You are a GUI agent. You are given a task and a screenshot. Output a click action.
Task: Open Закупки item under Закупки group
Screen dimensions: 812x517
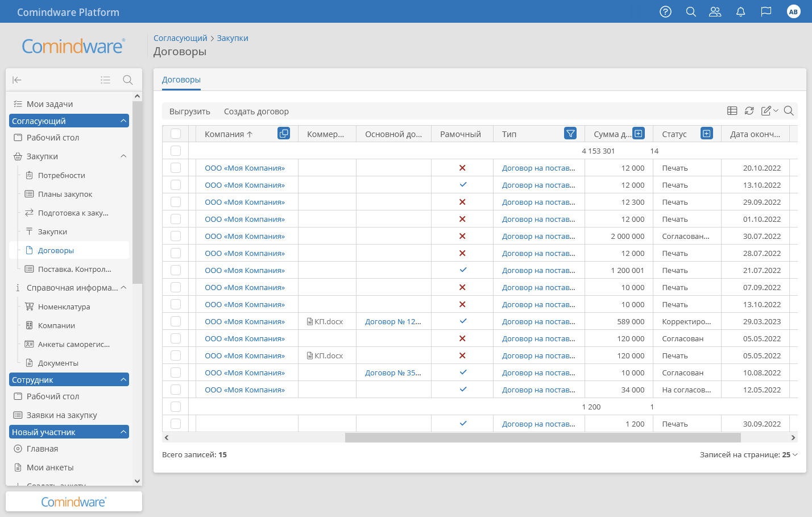52,231
